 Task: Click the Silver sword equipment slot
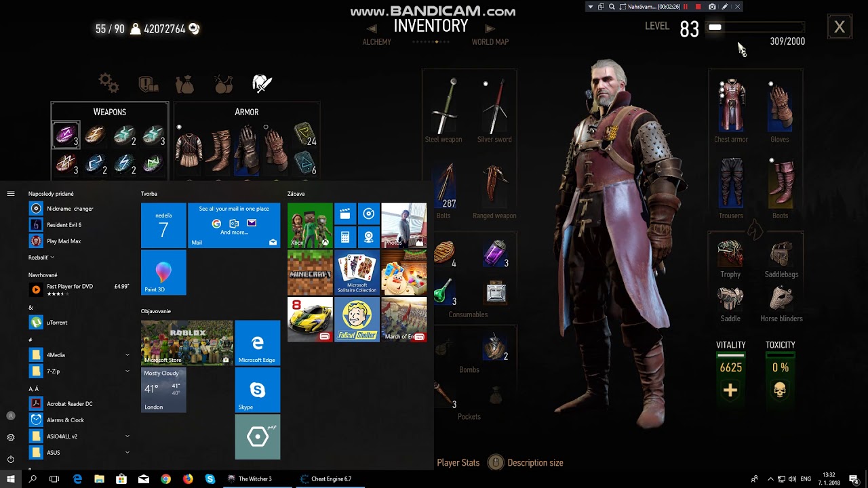coord(494,106)
